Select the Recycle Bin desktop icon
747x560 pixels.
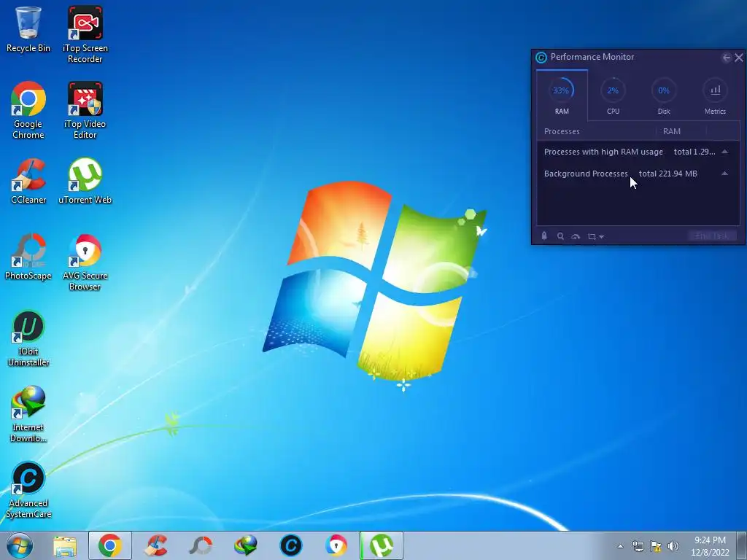[28, 29]
